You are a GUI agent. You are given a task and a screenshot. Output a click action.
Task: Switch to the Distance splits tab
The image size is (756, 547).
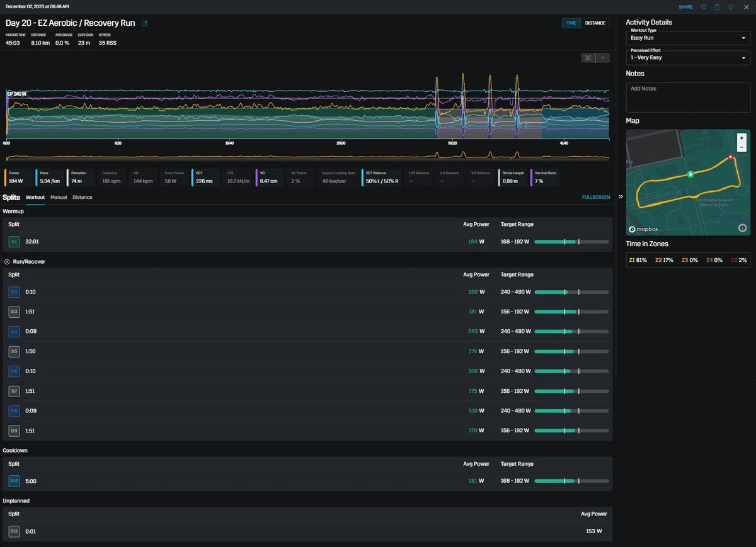tap(83, 197)
